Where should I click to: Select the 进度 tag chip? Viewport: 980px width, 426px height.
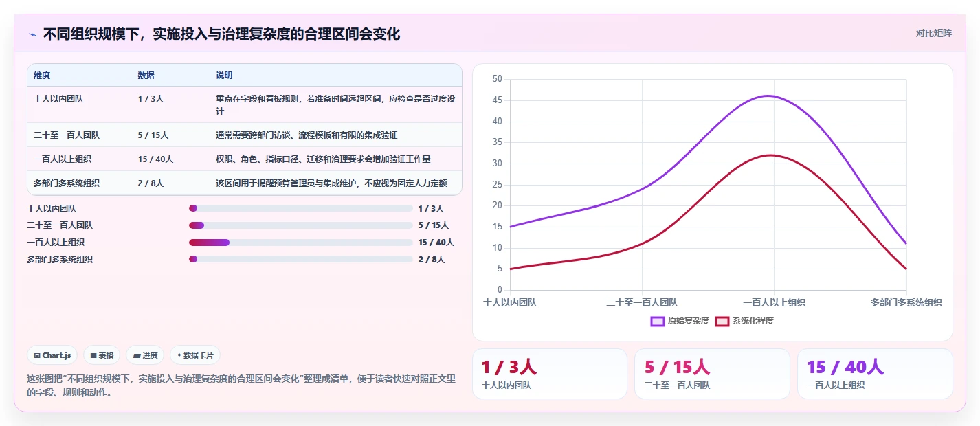(x=145, y=355)
